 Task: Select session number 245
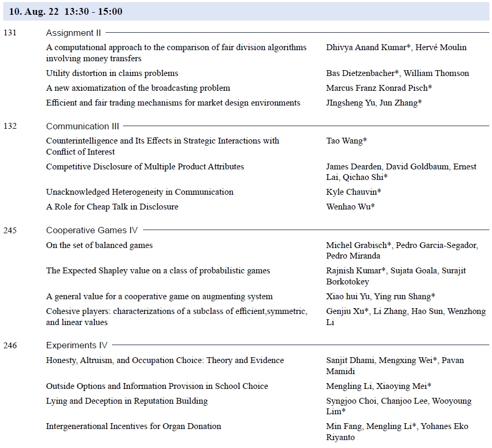pos(10,230)
